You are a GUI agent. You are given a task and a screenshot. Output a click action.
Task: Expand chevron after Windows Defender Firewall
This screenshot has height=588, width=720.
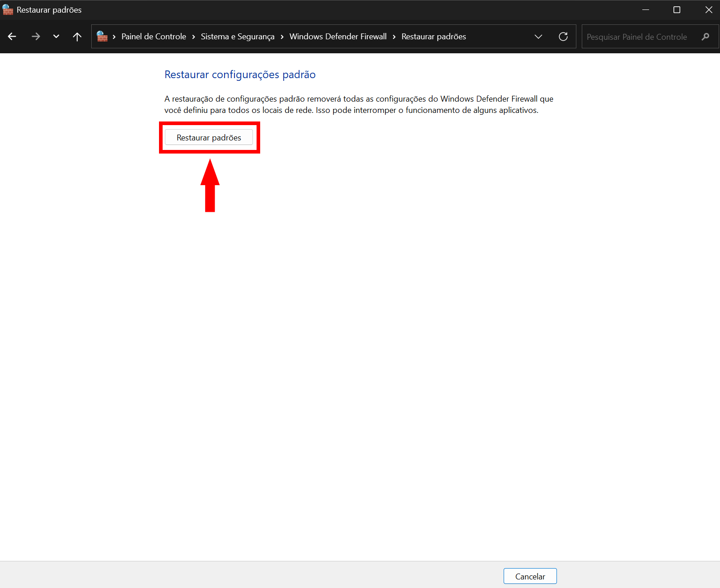(x=394, y=37)
